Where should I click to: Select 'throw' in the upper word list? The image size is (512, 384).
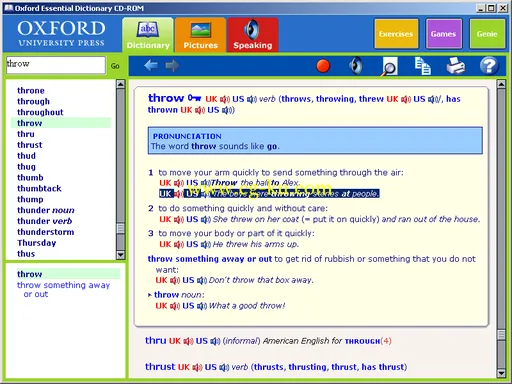click(x=60, y=123)
